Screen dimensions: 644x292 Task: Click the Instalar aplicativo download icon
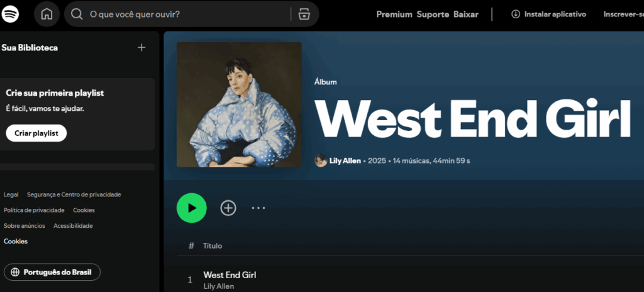[x=516, y=14]
